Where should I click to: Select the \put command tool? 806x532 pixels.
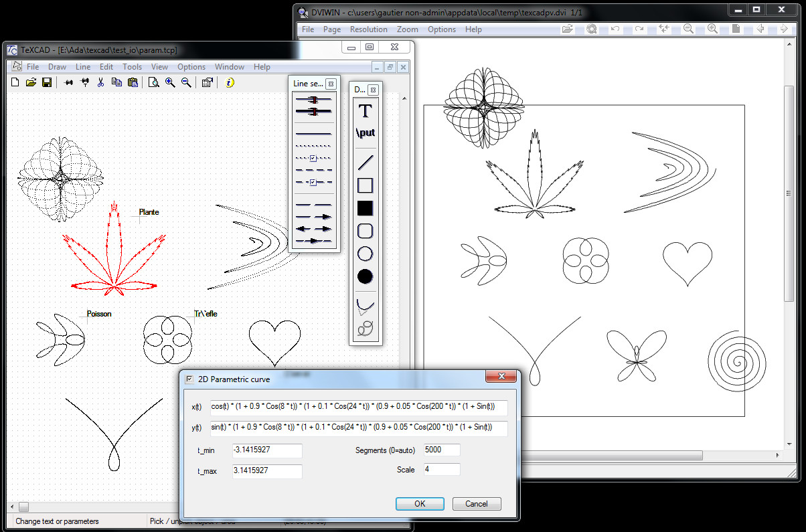pos(365,132)
